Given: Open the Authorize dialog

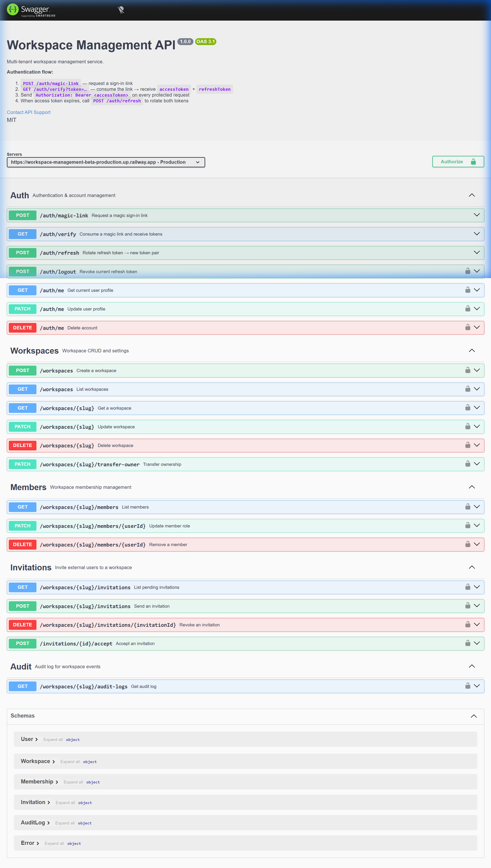Looking at the screenshot, I should pos(458,162).
